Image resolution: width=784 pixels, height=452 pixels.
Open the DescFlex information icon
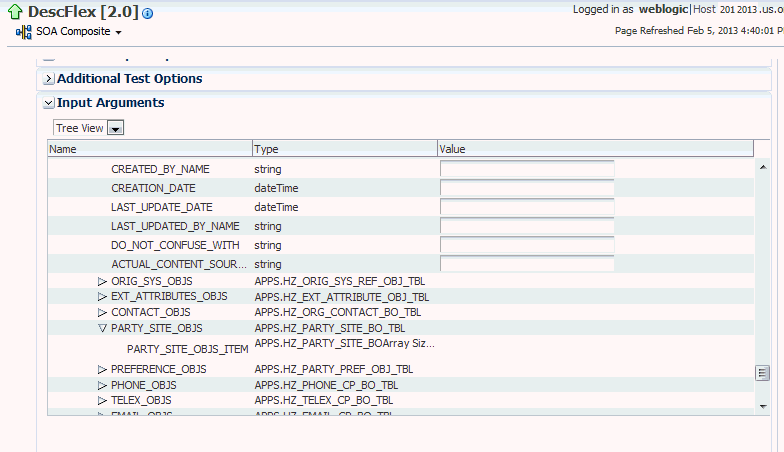click(x=148, y=14)
